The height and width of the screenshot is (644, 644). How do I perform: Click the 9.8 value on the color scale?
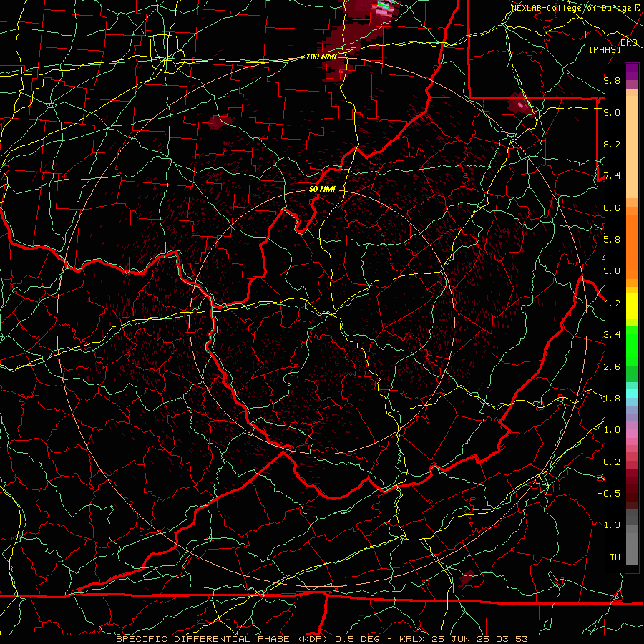(x=612, y=80)
